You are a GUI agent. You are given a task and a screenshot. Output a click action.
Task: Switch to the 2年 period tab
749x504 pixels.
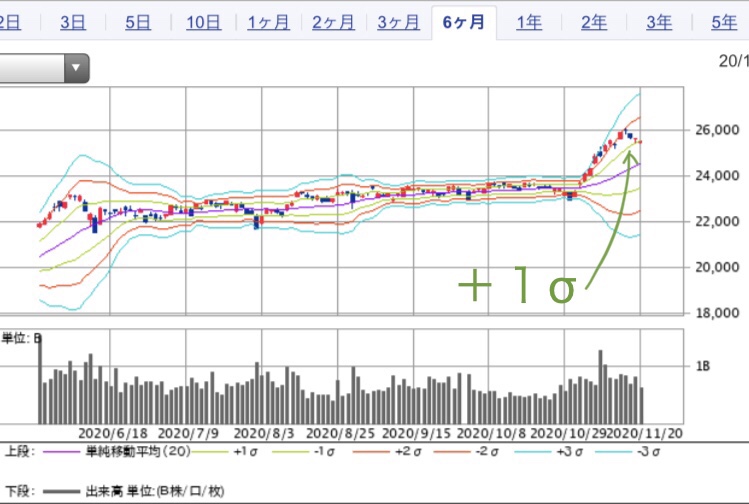(x=594, y=22)
